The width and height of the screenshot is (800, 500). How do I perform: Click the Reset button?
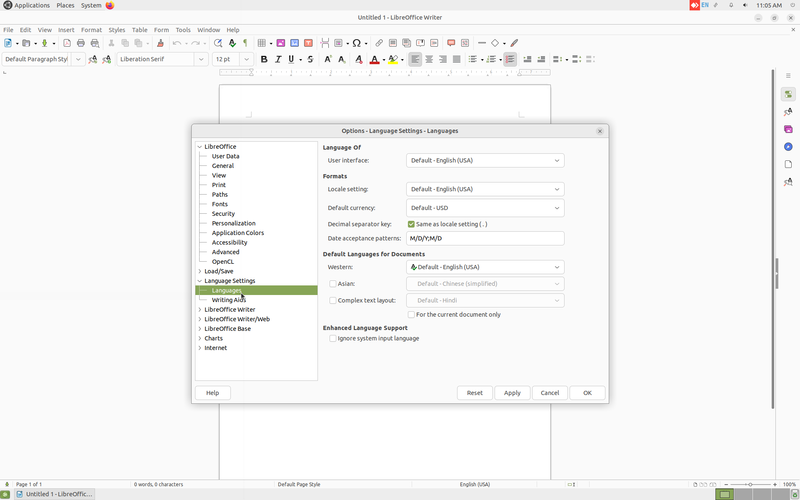click(x=474, y=393)
